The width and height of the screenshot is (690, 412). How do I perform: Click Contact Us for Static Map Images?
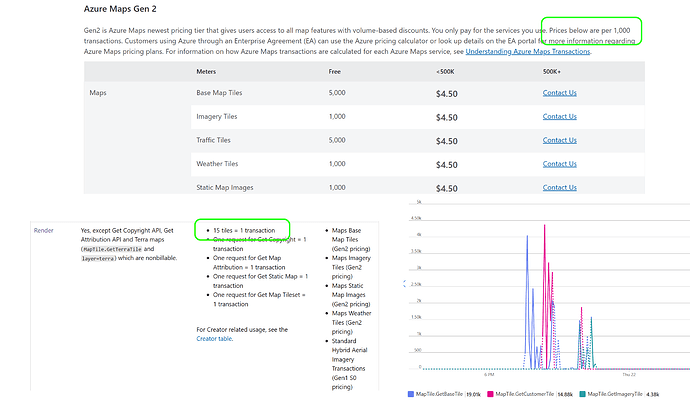[x=559, y=188]
